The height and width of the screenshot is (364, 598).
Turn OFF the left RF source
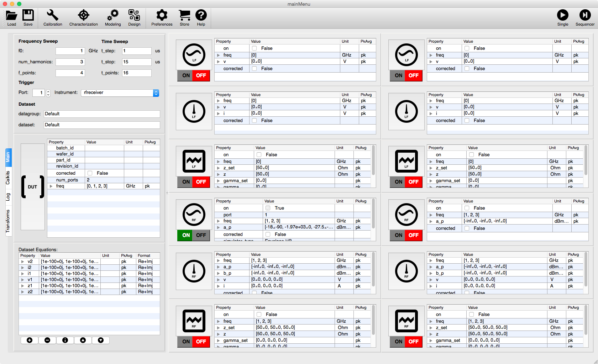[201, 235]
